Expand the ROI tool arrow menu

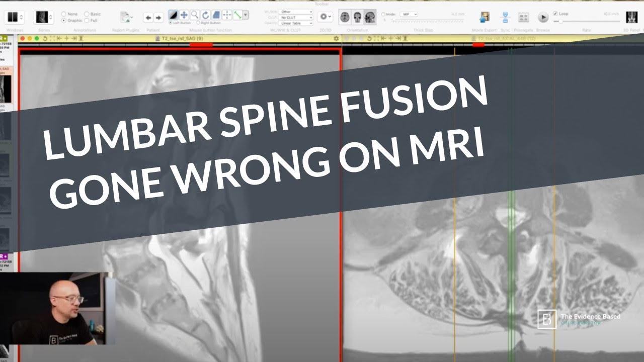(x=246, y=15)
